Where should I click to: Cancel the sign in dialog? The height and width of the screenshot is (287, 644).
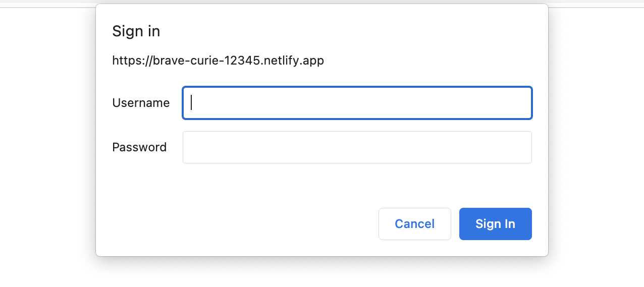(x=414, y=224)
